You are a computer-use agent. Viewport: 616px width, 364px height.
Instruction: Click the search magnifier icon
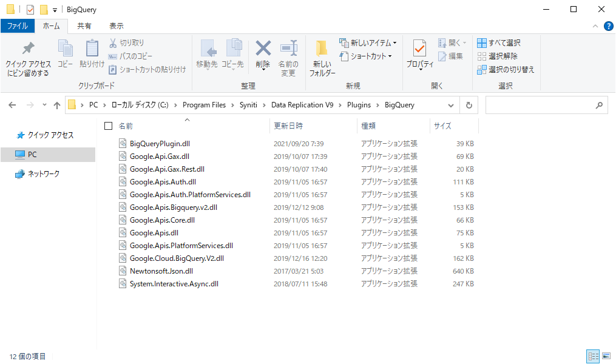pos(599,105)
